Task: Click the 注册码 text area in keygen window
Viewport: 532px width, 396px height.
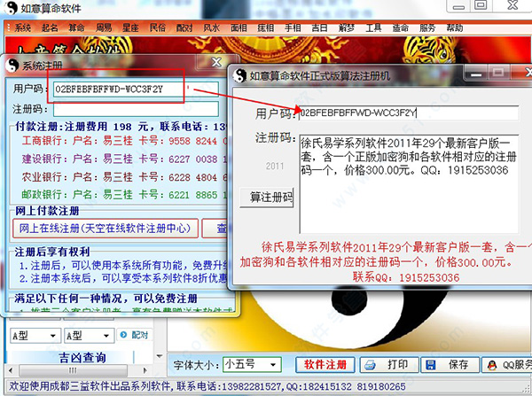Action: point(409,183)
